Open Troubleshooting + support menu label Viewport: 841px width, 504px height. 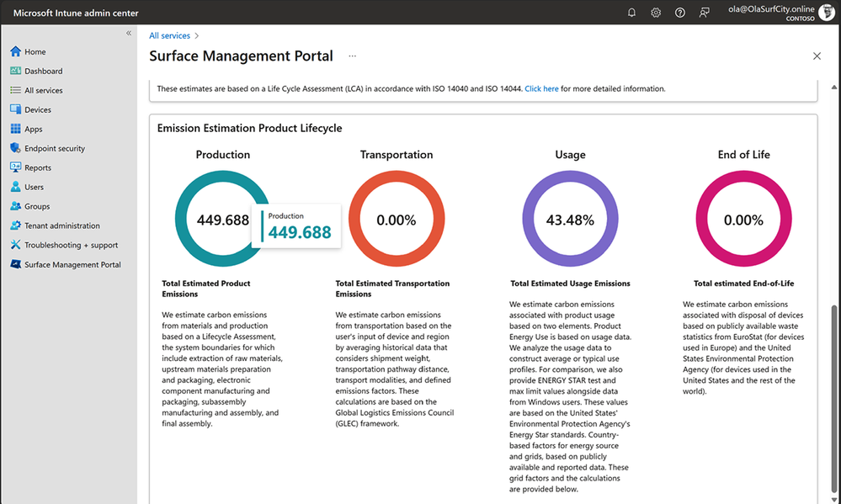pos(72,245)
